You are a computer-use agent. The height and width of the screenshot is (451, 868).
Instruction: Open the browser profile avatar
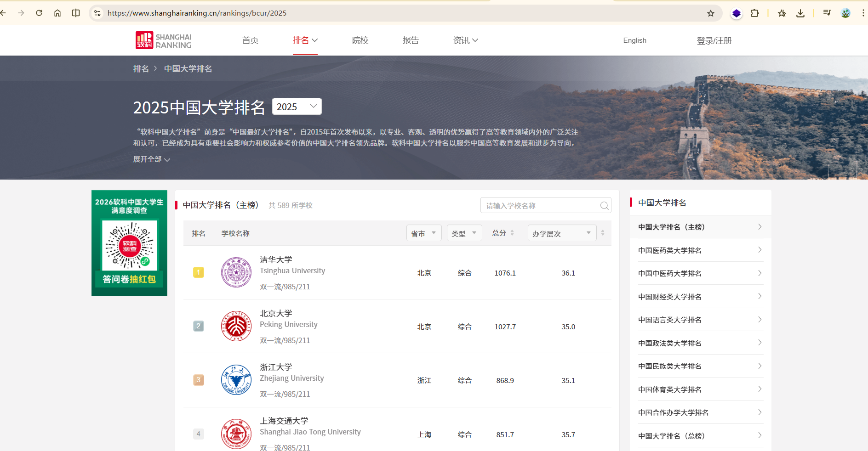click(845, 13)
